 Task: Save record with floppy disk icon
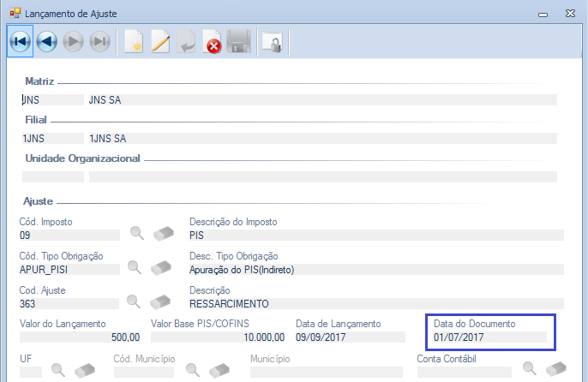(239, 41)
